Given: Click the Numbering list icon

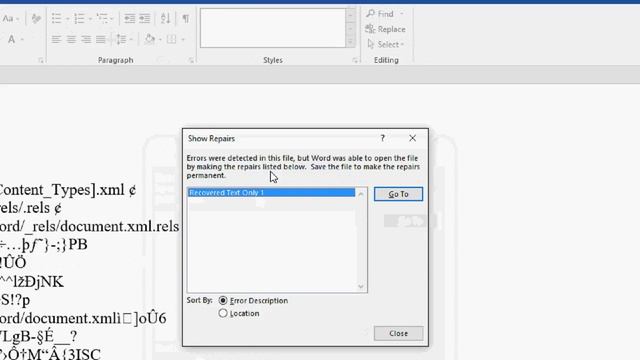Looking at the screenshot, I should (x=79, y=18).
